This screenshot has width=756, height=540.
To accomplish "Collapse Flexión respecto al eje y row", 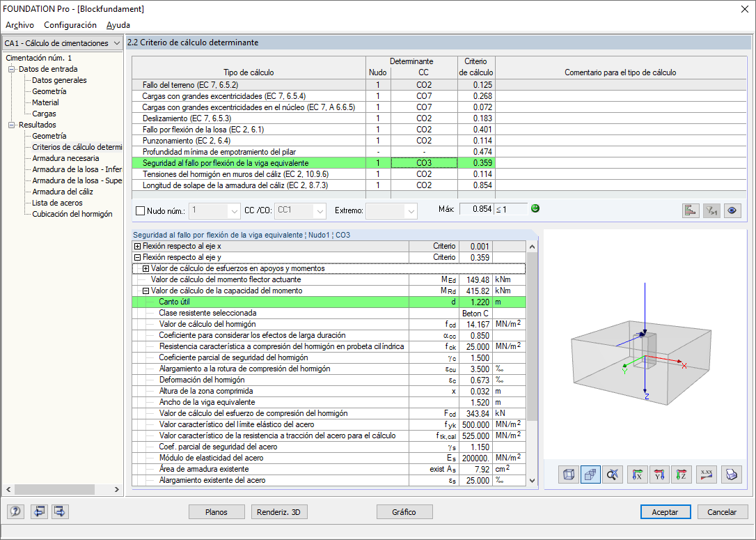I will tap(137, 257).
